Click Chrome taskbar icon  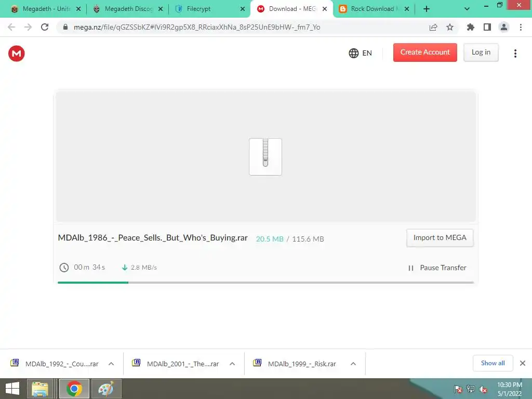(x=74, y=389)
